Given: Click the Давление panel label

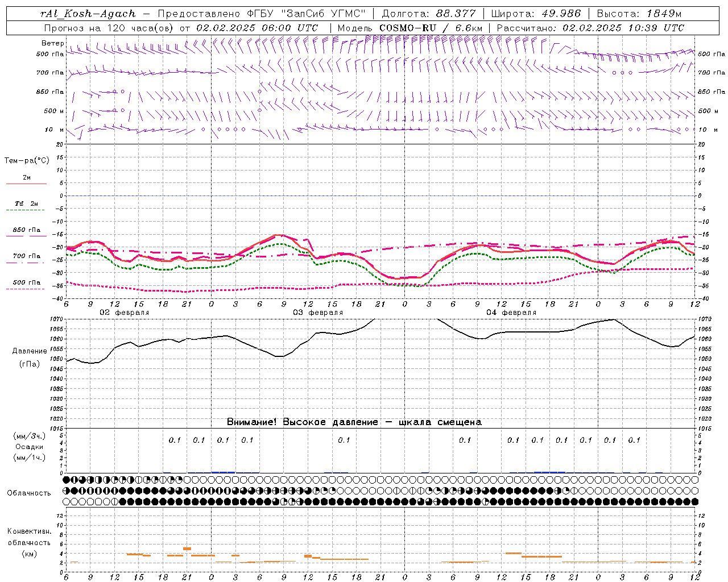Looking at the screenshot, I should [x=29, y=351].
